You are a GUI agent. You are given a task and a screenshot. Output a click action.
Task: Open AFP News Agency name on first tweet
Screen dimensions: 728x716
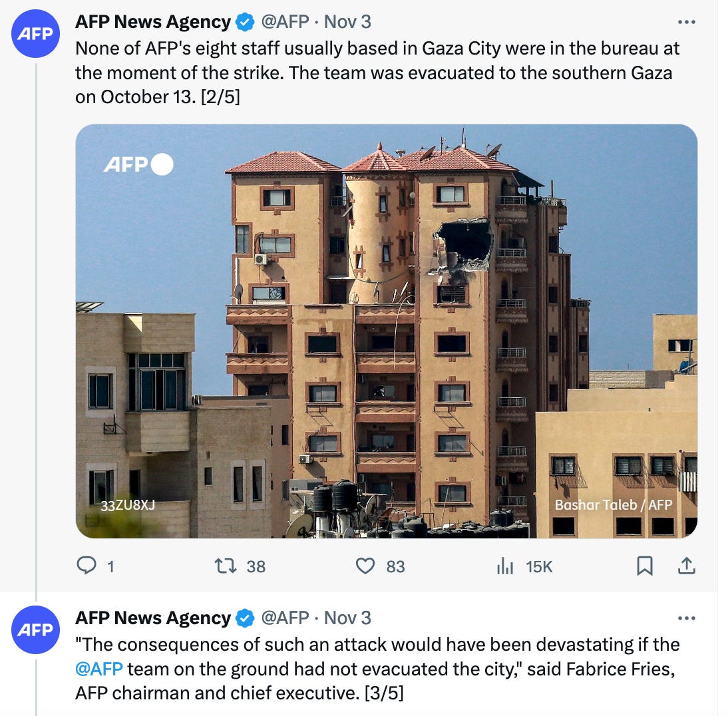coord(153,22)
